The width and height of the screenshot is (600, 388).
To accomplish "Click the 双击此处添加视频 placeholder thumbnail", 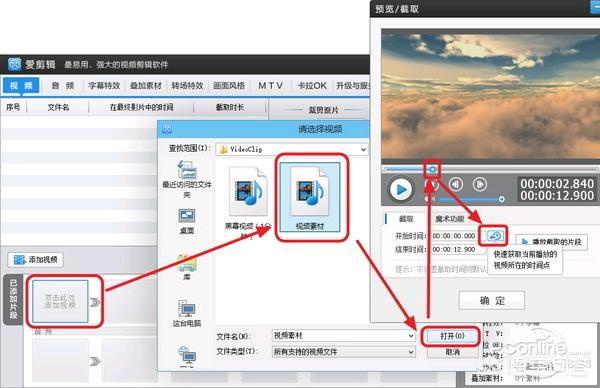I will coord(60,301).
